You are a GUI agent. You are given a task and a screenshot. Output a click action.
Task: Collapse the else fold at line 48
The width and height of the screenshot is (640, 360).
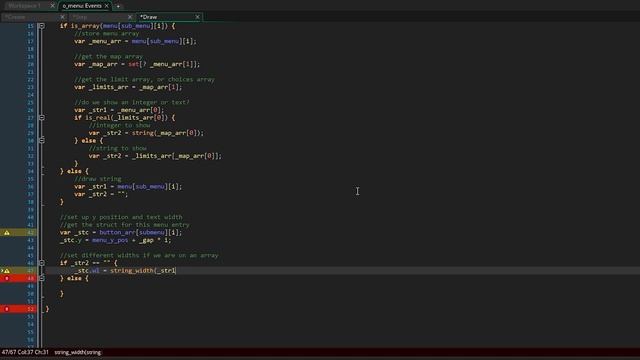[x=42, y=278]
